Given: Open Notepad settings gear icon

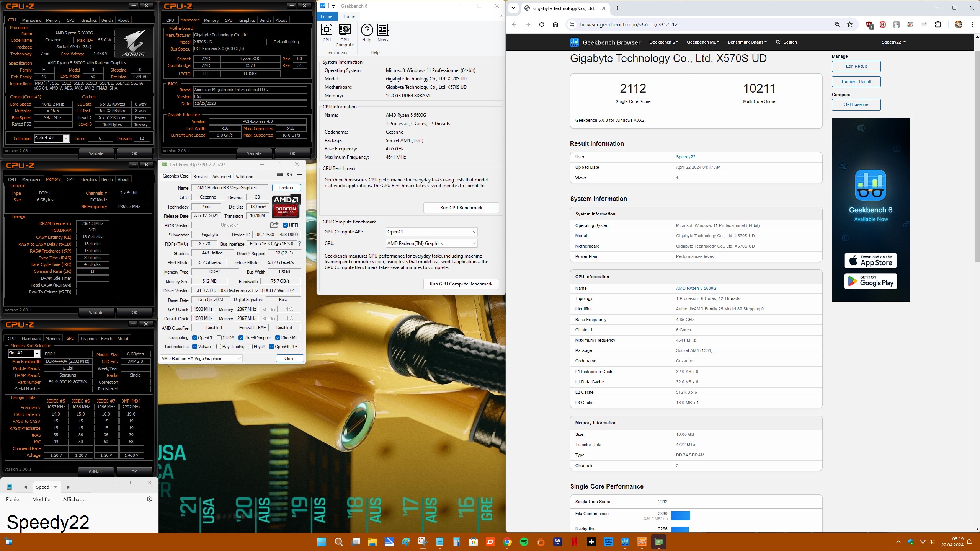Looking at the screenshot, I should [150, 499].
